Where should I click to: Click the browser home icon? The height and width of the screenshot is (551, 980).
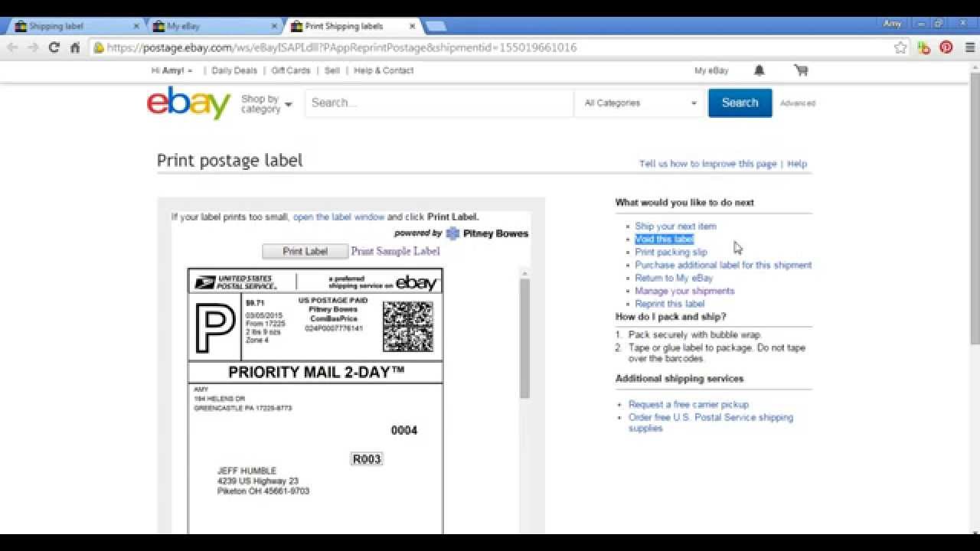pyautogui.click(x=75, y=47)
